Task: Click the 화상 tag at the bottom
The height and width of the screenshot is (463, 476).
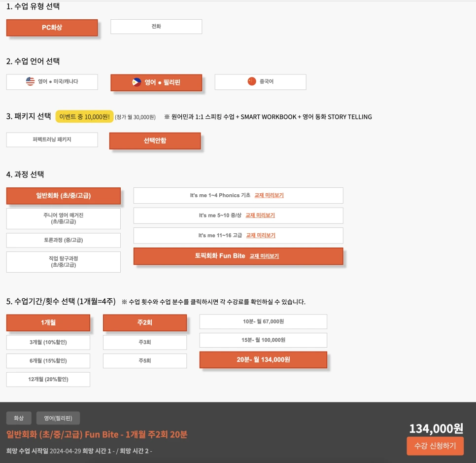Action: click(18, 418)
